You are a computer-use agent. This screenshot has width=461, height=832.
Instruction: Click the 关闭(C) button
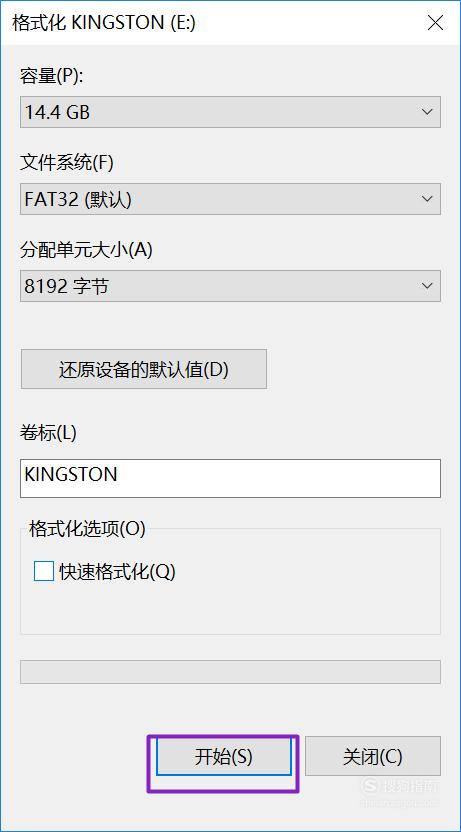(x=372, y=757)
